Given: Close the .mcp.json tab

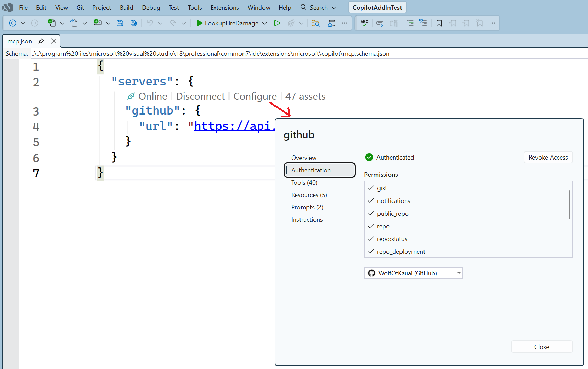Looking at the screenshot, I should pos(54,41).
